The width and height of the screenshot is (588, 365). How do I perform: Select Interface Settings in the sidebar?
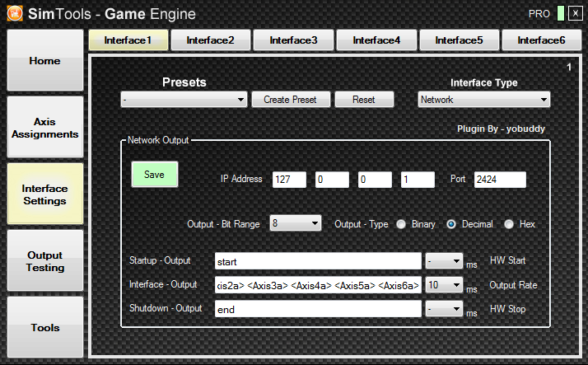click(x=45, y=194)
